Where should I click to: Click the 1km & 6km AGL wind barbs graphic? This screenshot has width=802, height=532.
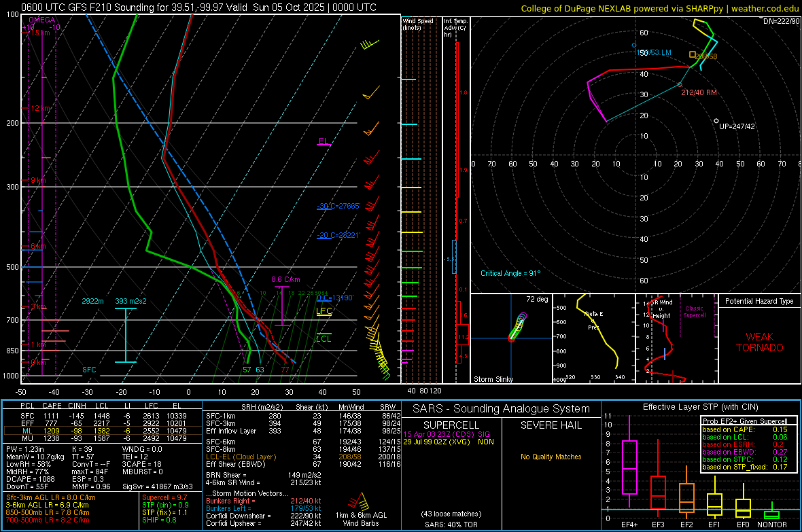click(358, 501)
